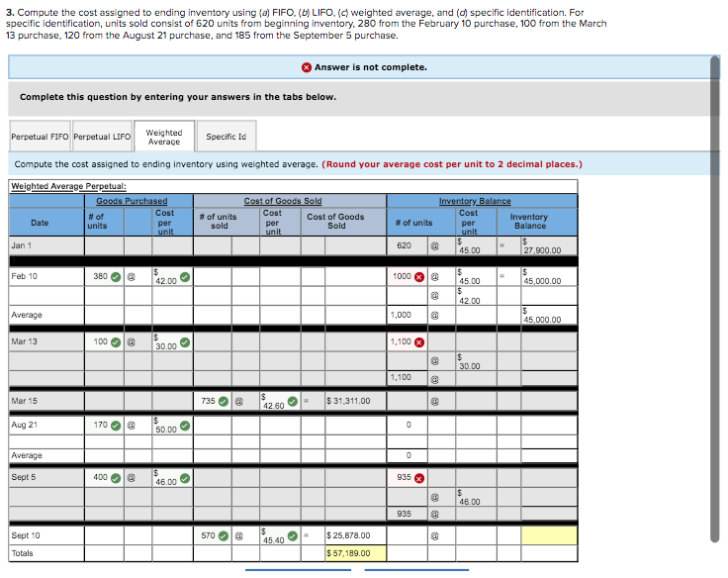Screen dimensions: 728x578
Task: Click the Feb 10 inventory units field showing 1000
Action: 408,276
